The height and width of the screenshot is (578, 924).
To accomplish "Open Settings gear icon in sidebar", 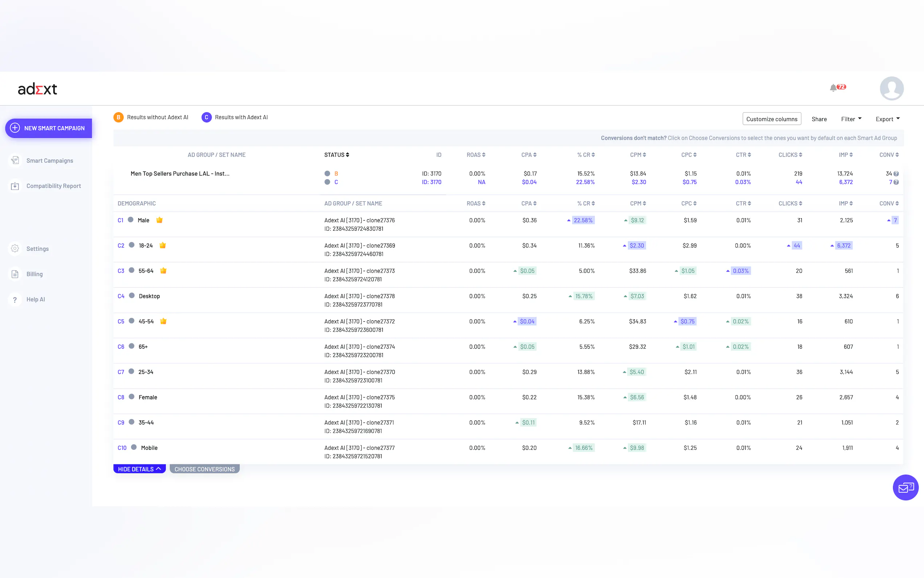I will 15,249.
